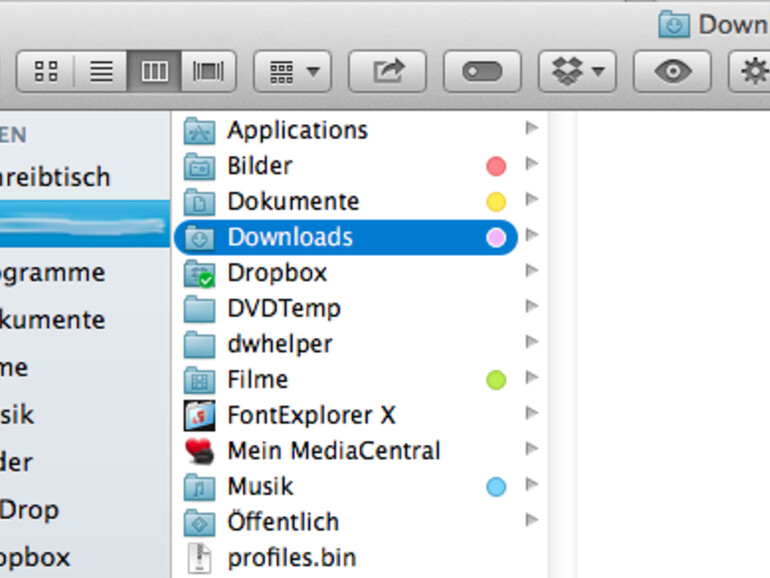Screen dimensions: 770x578
Task: Select column view button
Action: point(154,72)
